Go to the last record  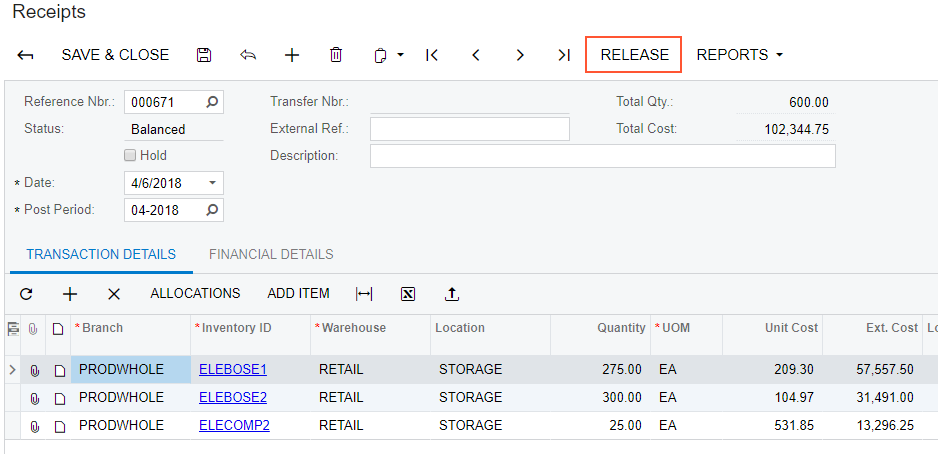(564, 55)
